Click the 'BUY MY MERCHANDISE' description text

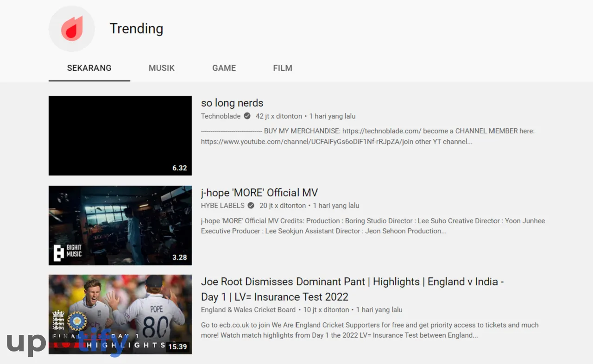[x=368, y=136]
